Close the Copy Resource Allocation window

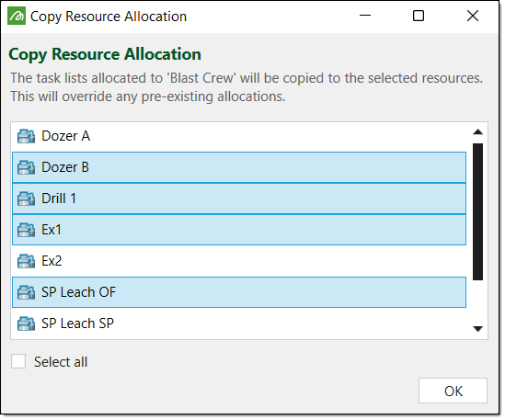point(473,16)
